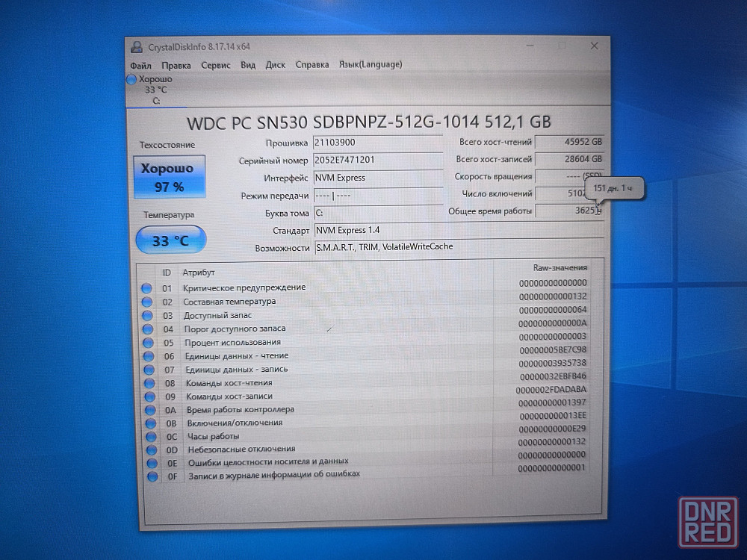747x560 pixels.
Task: Click the status circle for Доступный запас
Action: 147,315
